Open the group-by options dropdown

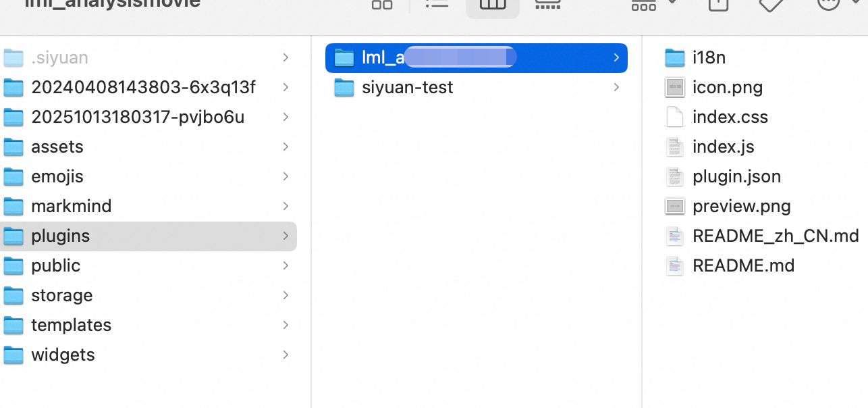coord(653,4)
